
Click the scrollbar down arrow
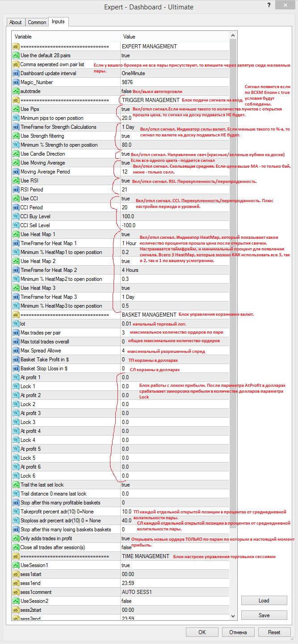(232, 616)
